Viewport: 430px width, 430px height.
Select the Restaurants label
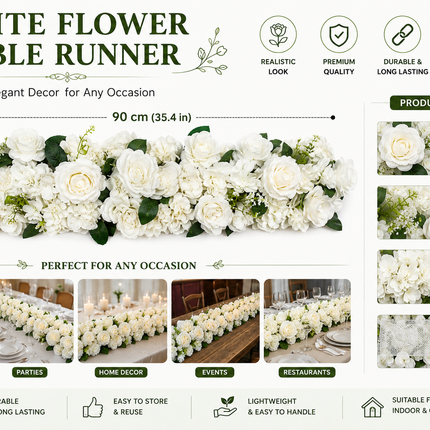[x=307, y=372]
